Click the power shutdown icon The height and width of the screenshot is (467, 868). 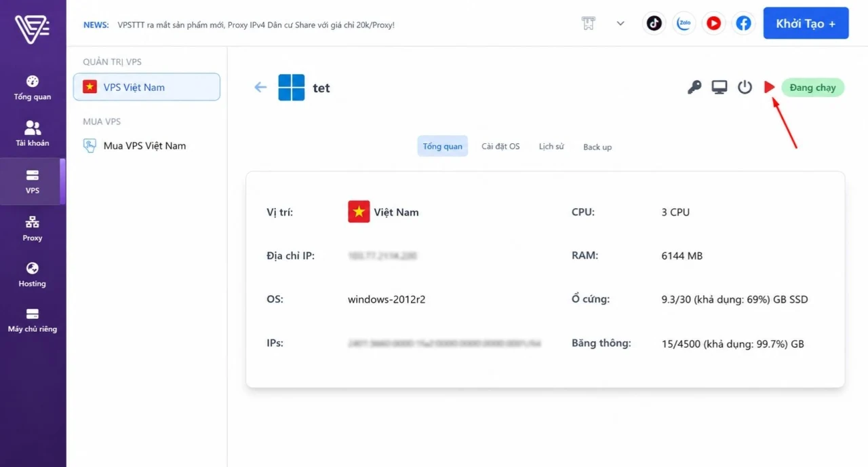point(745,87)
